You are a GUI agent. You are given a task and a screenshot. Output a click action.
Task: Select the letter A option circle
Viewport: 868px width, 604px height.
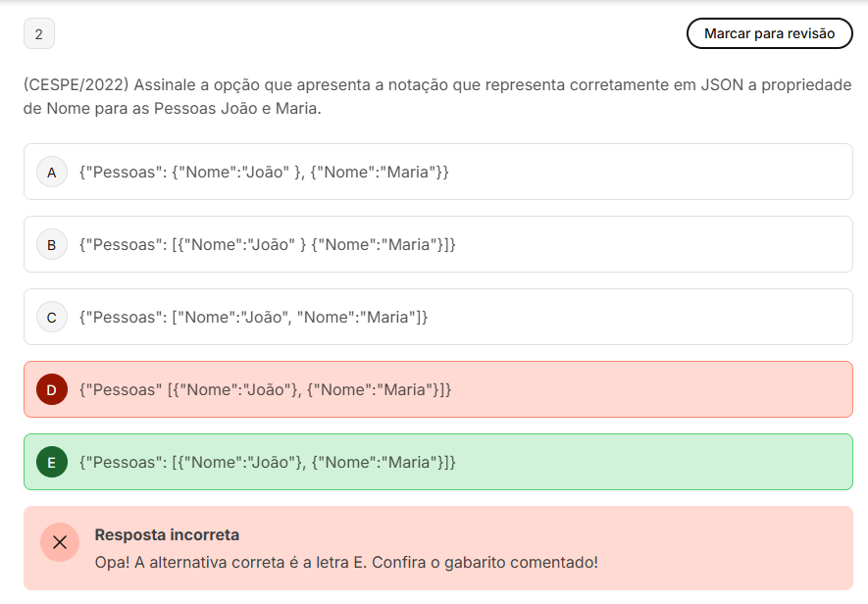[x=52, y=173]
